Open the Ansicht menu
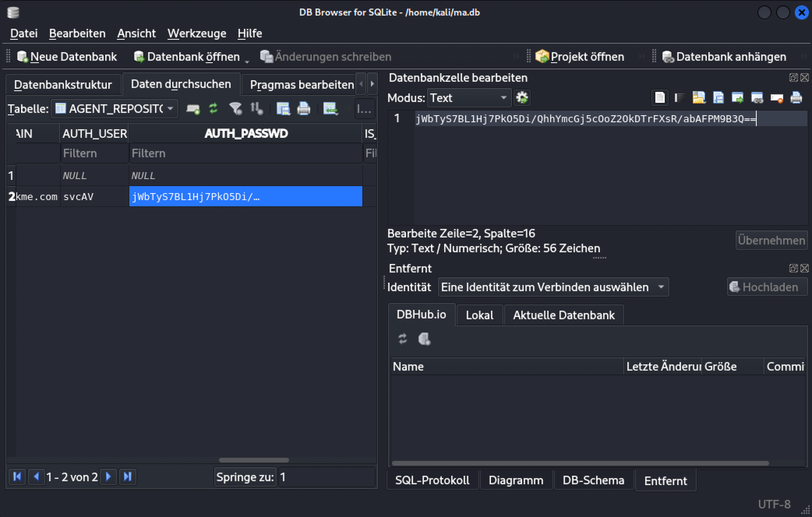The width and height of the screenshot is (812, 517). 136,33
